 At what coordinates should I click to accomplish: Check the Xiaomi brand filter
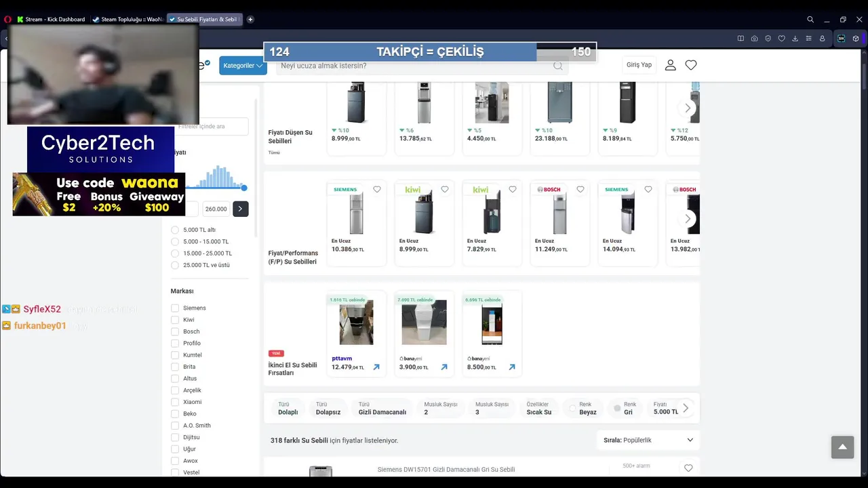tap(175, 402)
